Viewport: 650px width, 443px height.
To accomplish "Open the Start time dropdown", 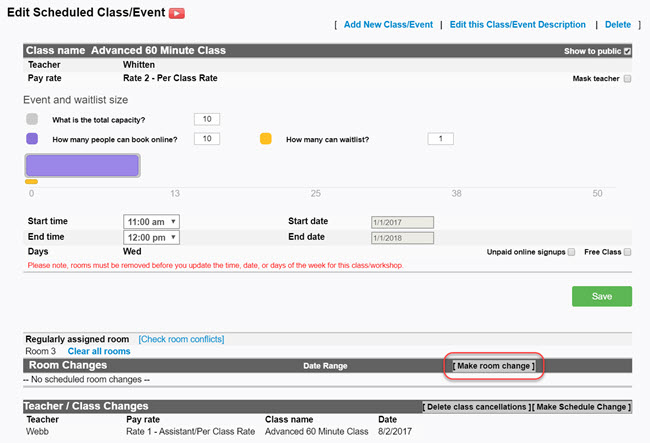I will pos(151,222).
